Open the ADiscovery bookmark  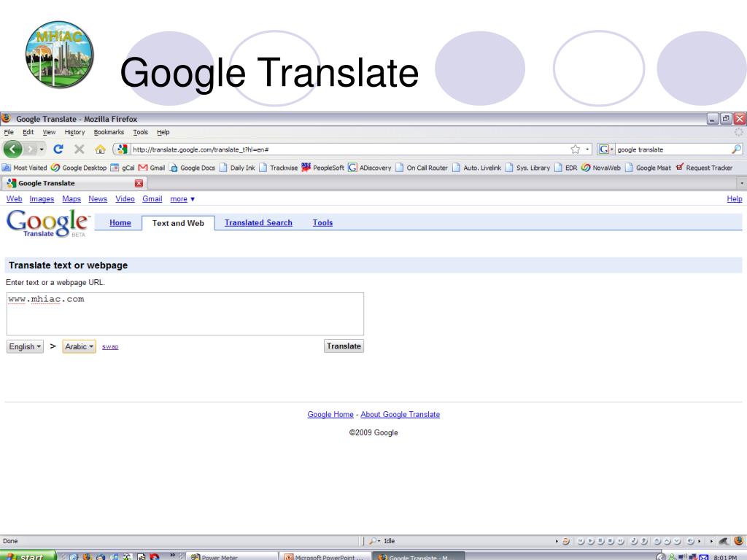[x=370, y=168]
